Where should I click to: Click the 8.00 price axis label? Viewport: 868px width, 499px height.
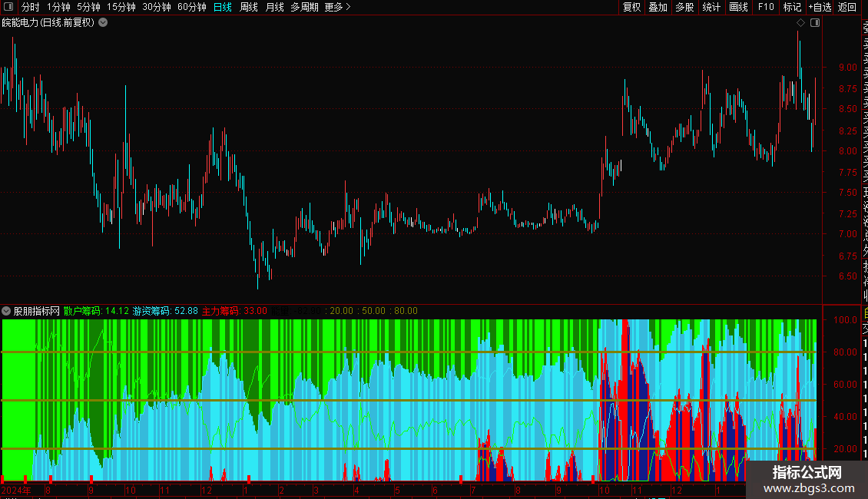847,151
